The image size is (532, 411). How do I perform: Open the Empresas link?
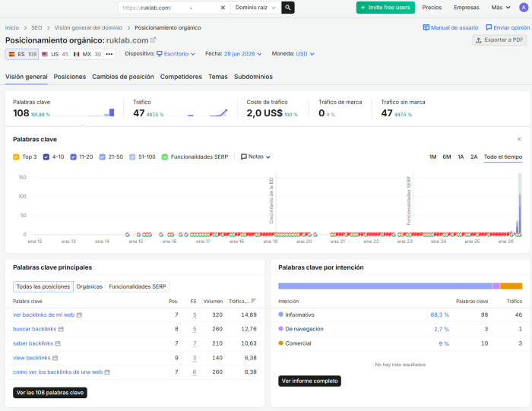(466, 8)
